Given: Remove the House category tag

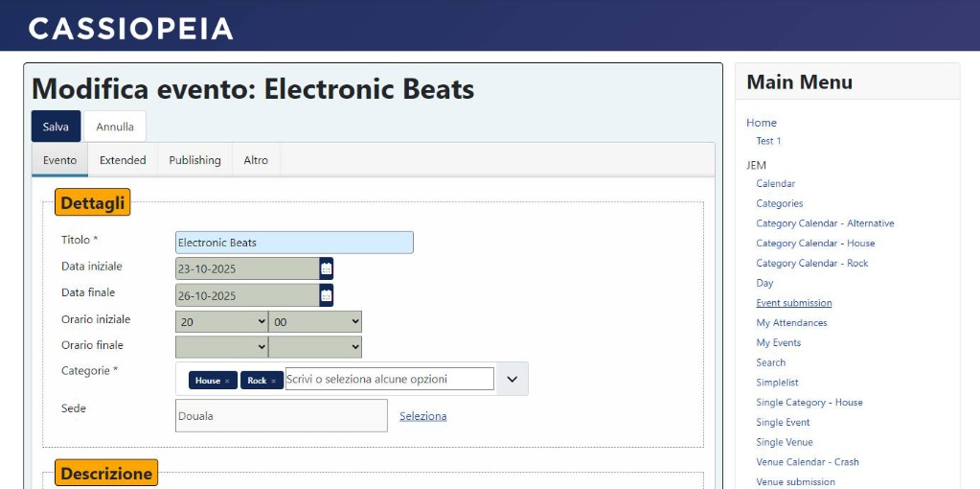Looking at the screenshot, I should [227, 381].
